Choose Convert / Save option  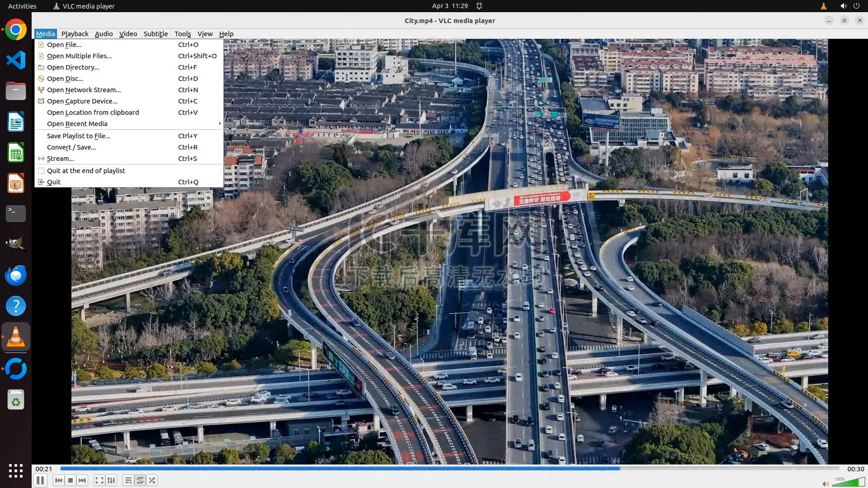[x=71, y=147]
